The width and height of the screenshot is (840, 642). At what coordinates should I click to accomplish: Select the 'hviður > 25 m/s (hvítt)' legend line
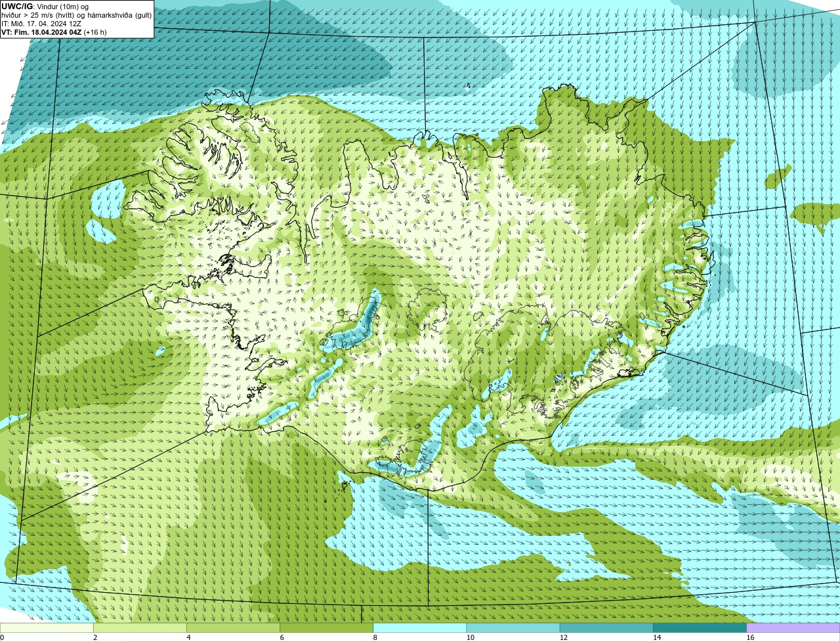click(x=75, y=15)
